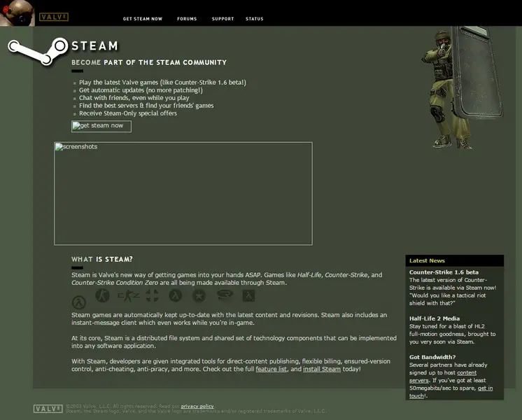Open the Status nav item
Viewport: 522px width, 420px height.
coord(254,19)
